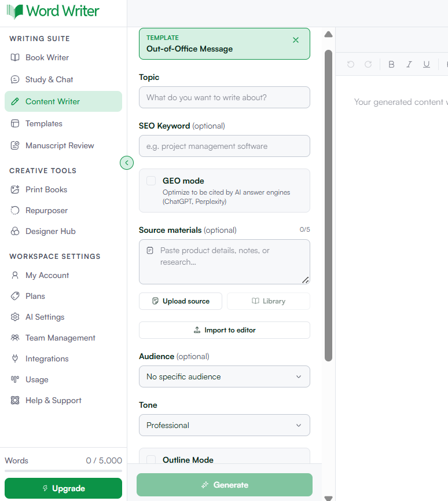Click the '0/5' source counter
Viewport: 448px width, 501px height.
click(304, 230)
